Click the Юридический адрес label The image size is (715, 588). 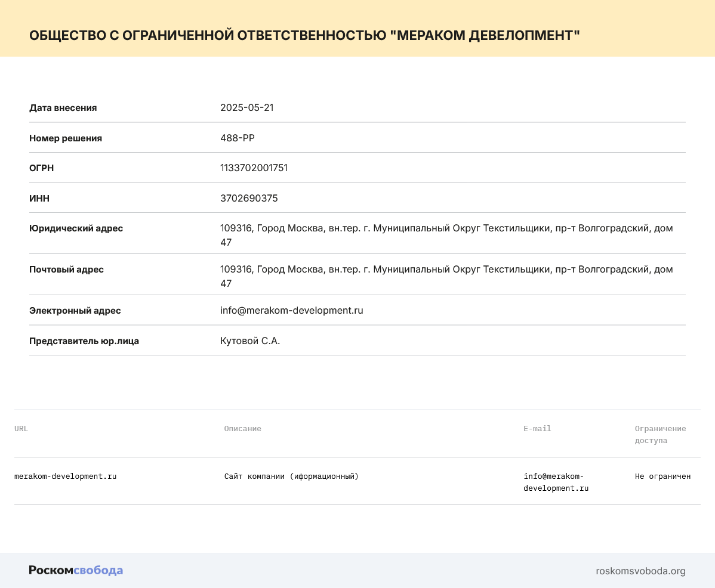[76, 228]
